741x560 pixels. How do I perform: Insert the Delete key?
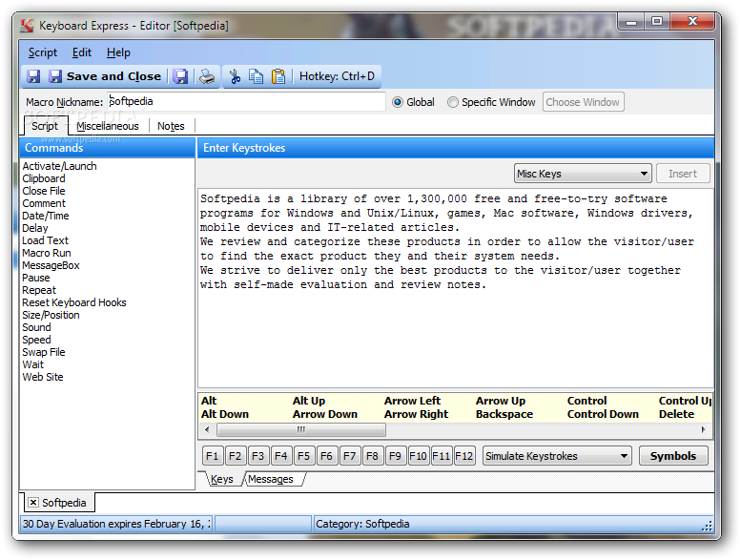(677, 414)
